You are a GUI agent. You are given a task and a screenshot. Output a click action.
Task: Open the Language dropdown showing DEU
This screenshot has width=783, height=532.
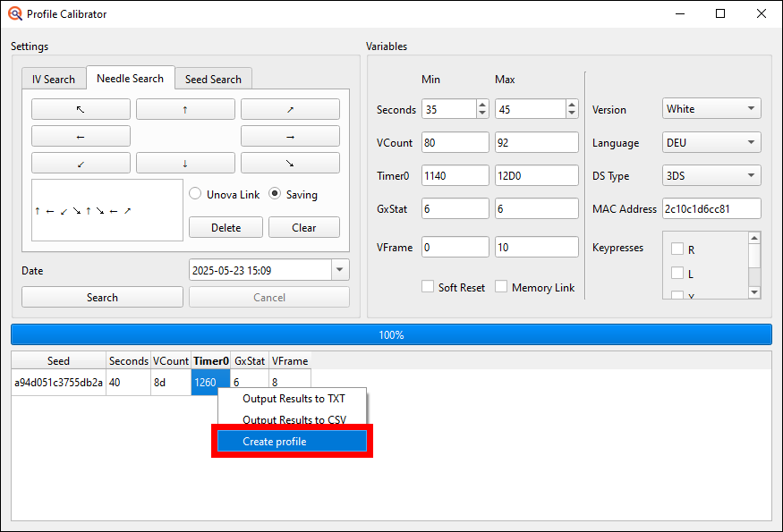pos(711,142)
